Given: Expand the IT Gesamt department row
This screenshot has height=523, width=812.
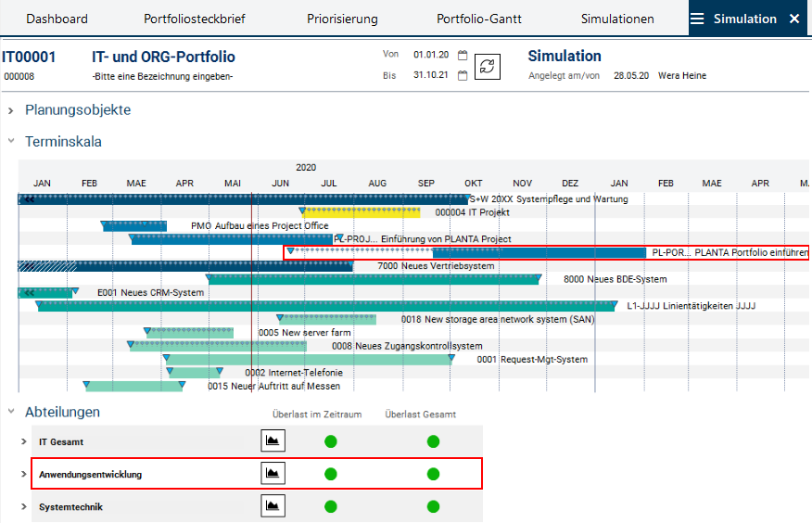Looking at the screenshot, I should [x=24, y=442].
